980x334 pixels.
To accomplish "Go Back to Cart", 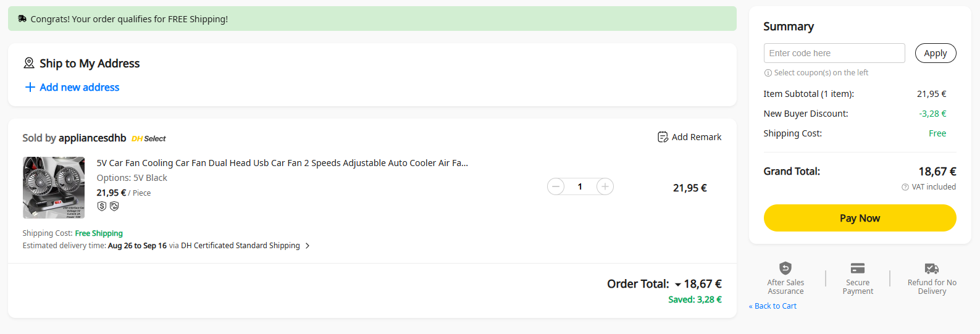I will (x=773, y=306).
